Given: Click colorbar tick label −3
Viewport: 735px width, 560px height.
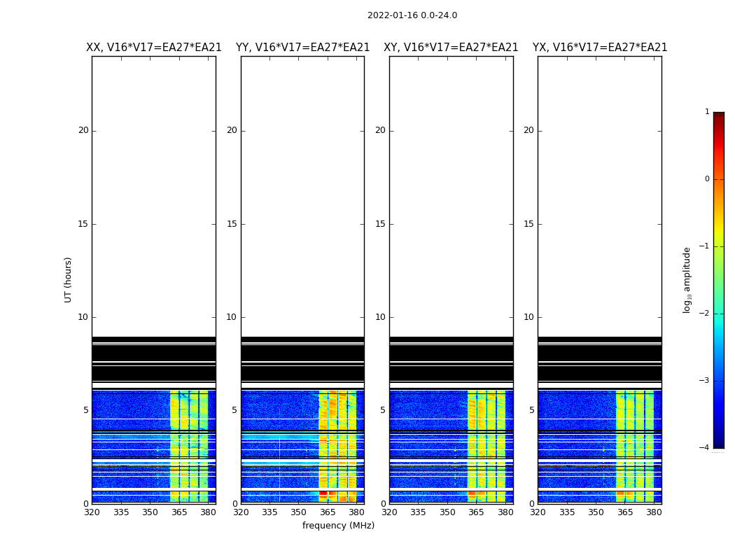Looking at the screenshot, I should pos(706,381).
